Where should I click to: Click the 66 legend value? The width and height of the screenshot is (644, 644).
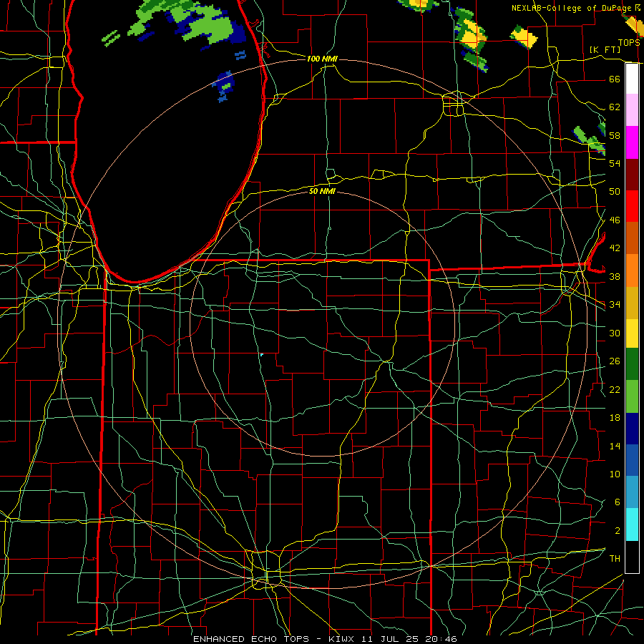pos(615,79)
